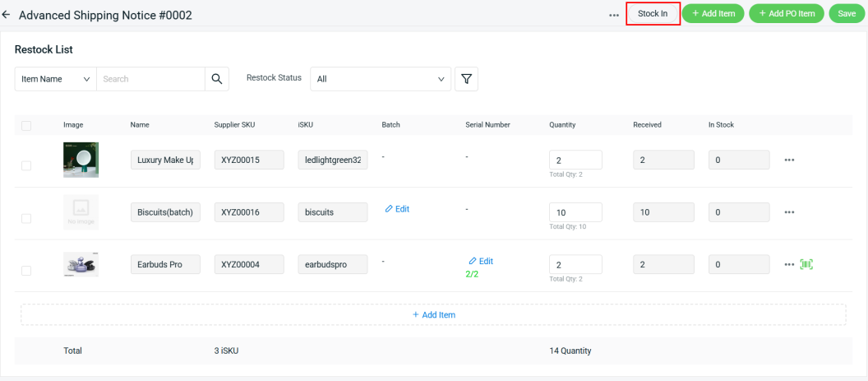The image size is (868, 381).
Task: Click the green Save button
Action: (847, 14)
